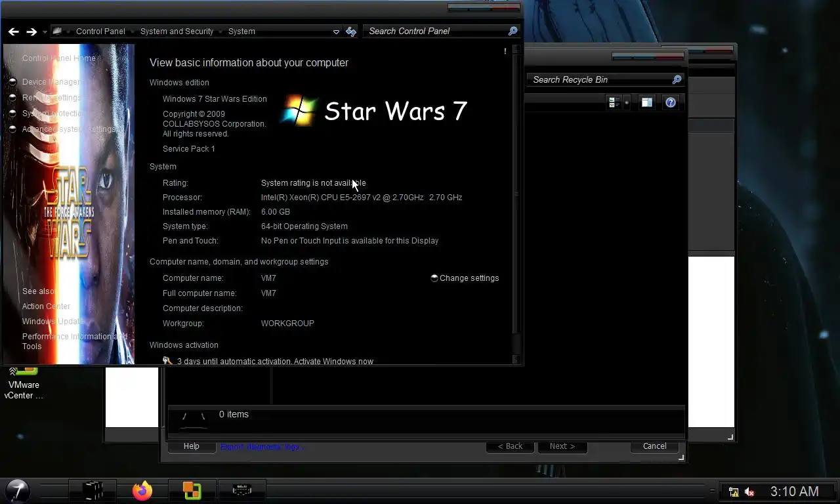Image resolution: width=840 pixels, height=504 pixels.
Task: Expand the address bar history dropdown arrow
Action: 336,31
